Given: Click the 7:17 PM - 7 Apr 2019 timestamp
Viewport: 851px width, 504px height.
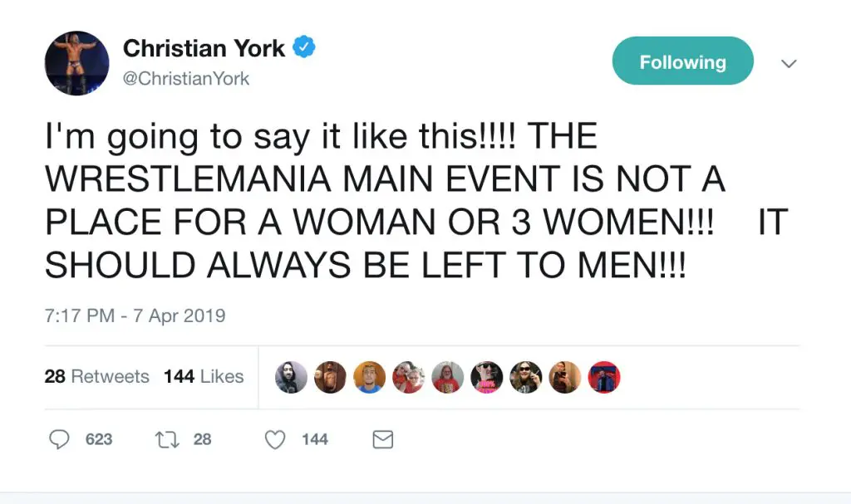Looking at the screenshot, I should (135, 316).
